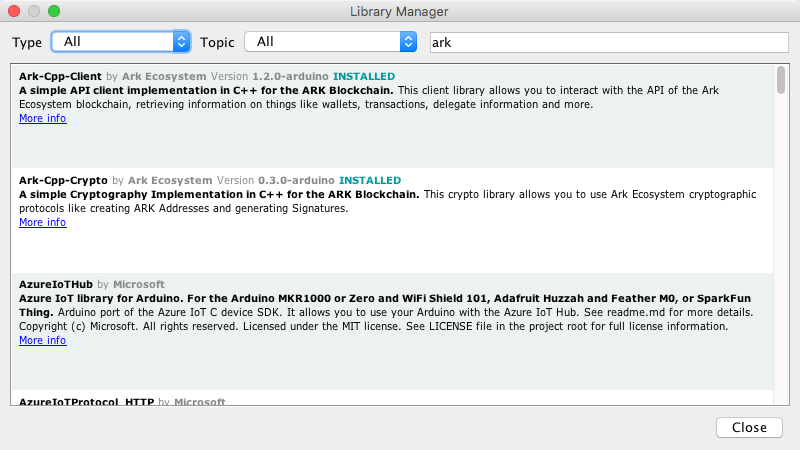Select the Ark-Cpp-Client library title
This screenshot has height=450, width=800.
click(x=60, y=76)
